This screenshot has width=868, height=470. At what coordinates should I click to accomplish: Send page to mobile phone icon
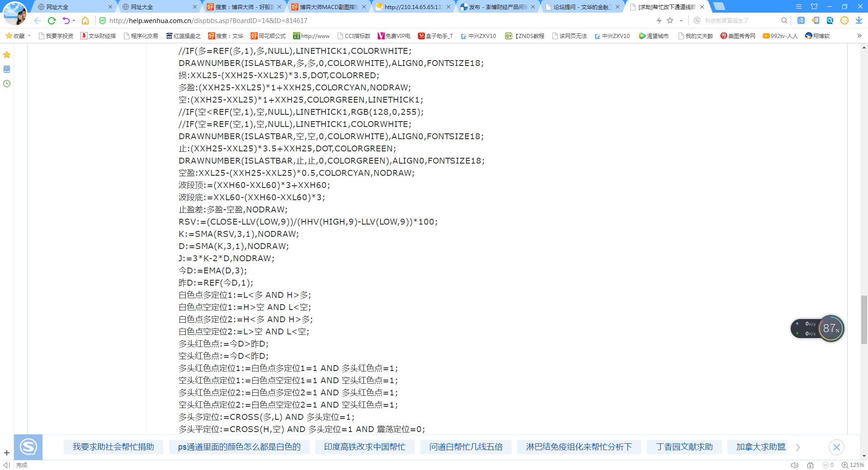tap(815, 20)
